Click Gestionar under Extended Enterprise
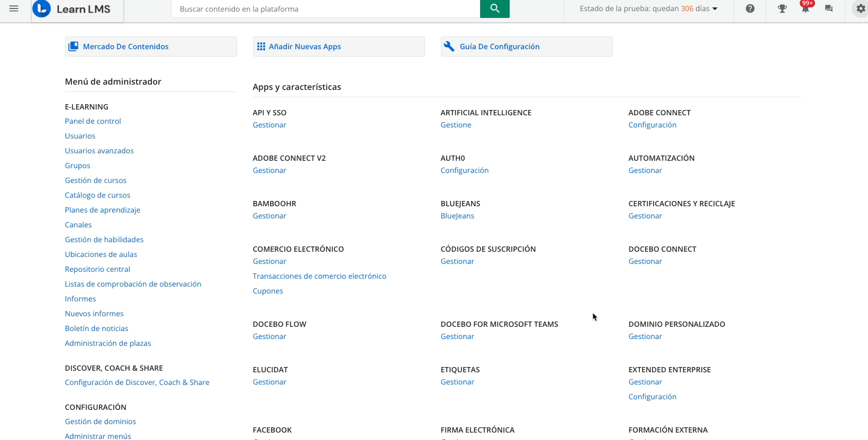868x440 pixels. [x=645, y=382]
